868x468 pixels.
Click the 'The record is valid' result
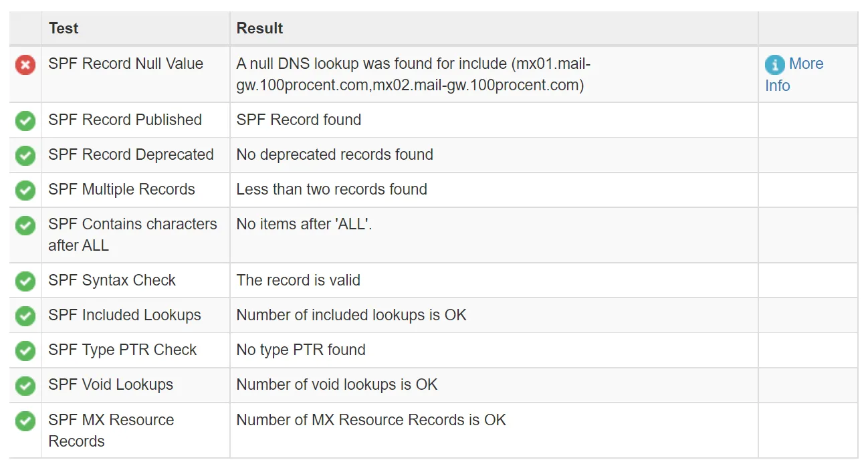pyautogui.click(x=298, y=280)
